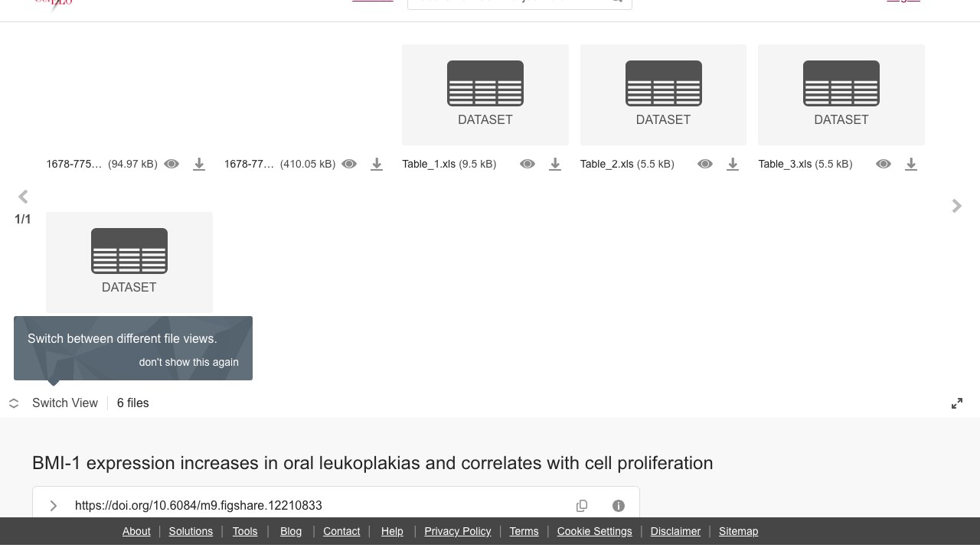Open the fullscreen file viewer
Screen dimensions: 980x551
pos(957,403)
